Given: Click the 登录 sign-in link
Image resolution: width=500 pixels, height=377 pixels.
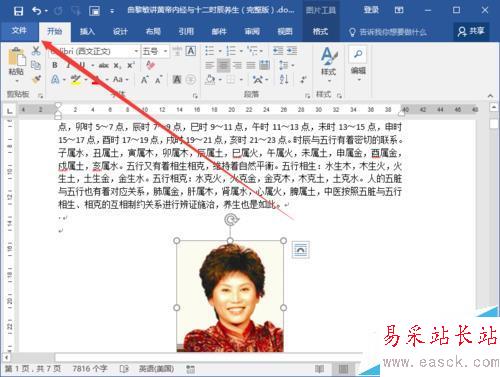Looking at the screenshot, I should [x=371, y=10].
